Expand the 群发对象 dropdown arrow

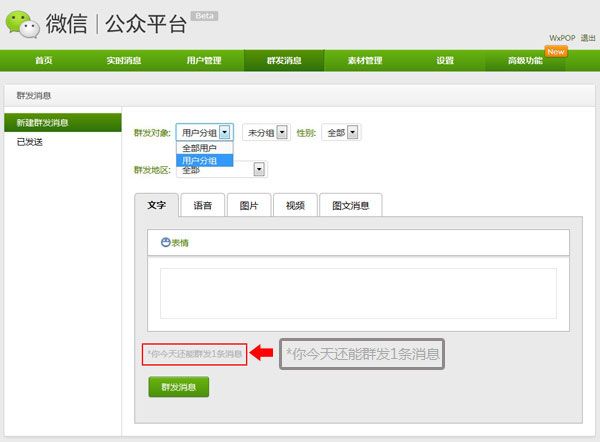click(x=225, y=132)
